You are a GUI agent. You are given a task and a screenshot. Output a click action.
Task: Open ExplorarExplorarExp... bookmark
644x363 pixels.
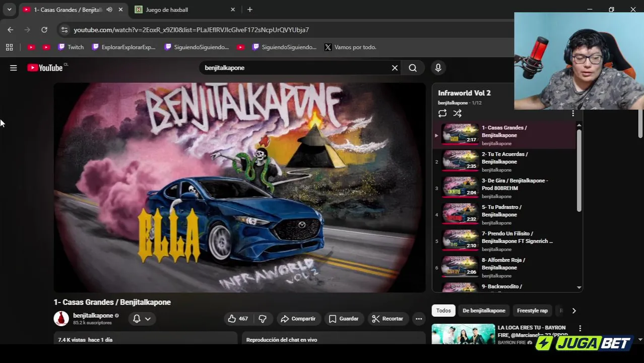[x=123, y=47]
